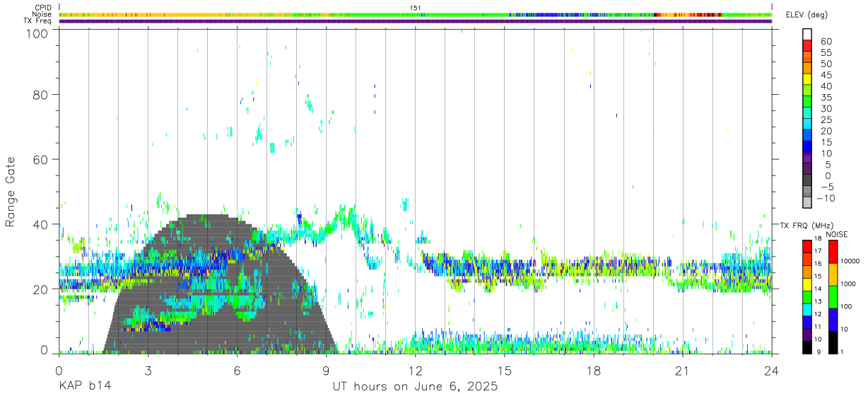Pick the red segment of the elevation colorbar
The height and width of the screenshot is (401, 868).
[x=807, y=46]
